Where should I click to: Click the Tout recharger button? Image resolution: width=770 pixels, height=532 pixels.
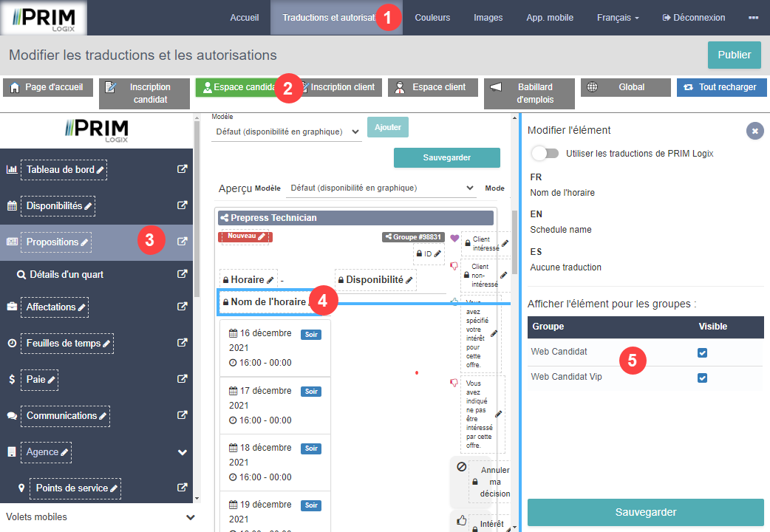pos(720,87)
